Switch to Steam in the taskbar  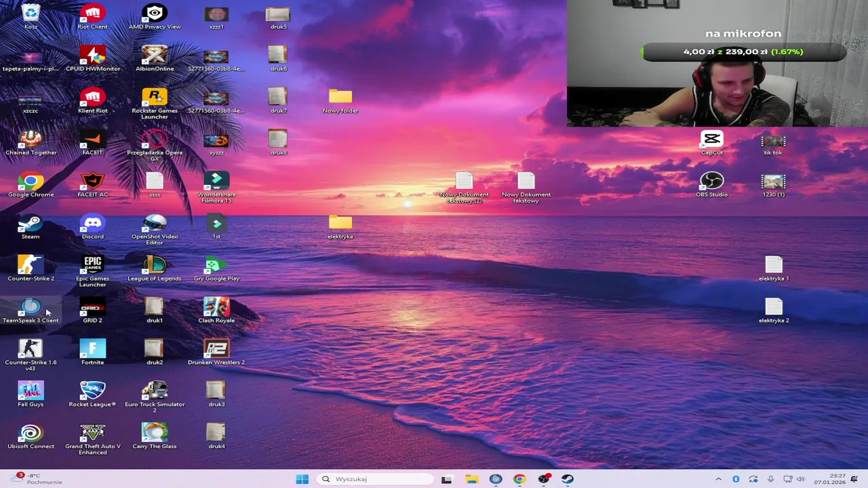568,479
